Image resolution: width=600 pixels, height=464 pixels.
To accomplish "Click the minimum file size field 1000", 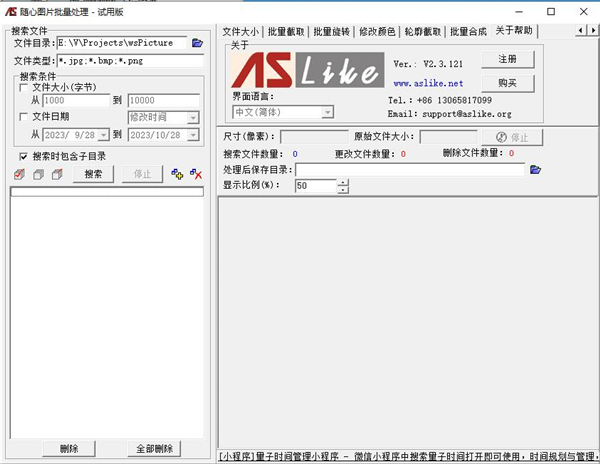I will point(76,101).
